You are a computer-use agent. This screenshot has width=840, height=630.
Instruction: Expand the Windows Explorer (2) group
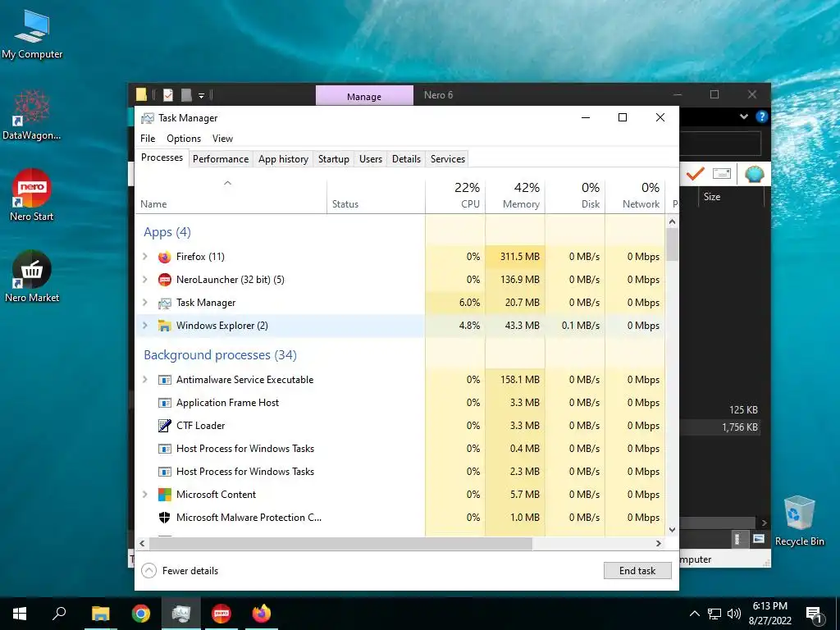point(144,326)
